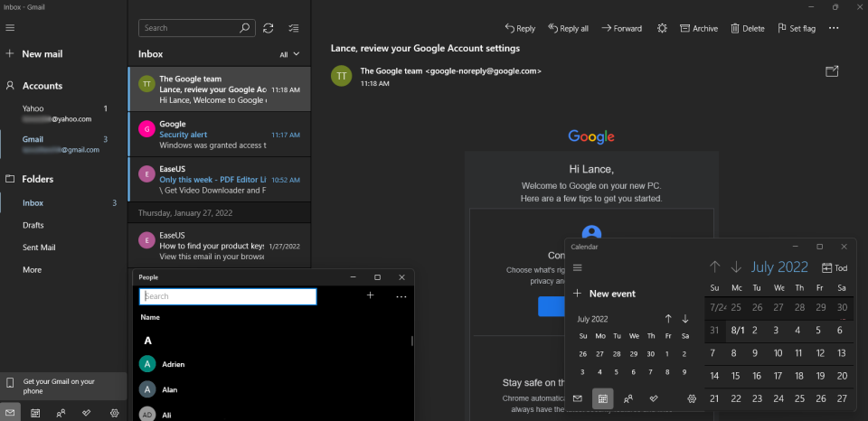Click the blue button in Google email
This screenshot has width=868, height=421.
(x=551, y=306)
